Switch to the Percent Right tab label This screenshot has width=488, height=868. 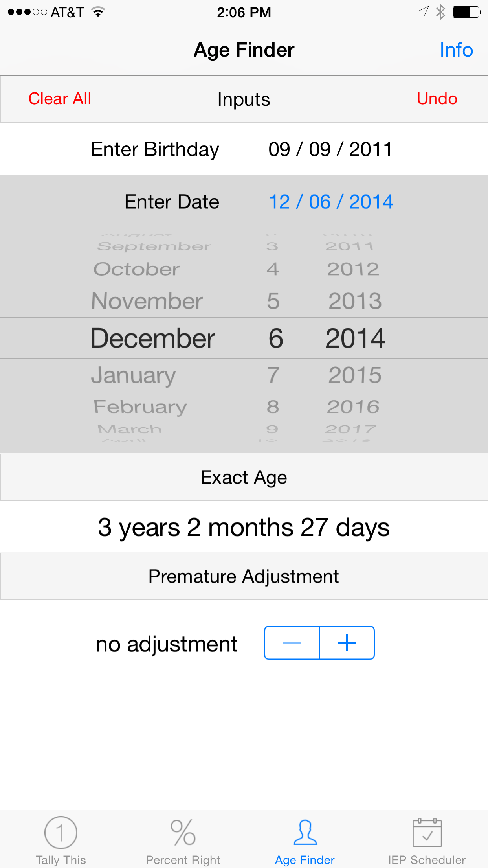coord(183,860)
